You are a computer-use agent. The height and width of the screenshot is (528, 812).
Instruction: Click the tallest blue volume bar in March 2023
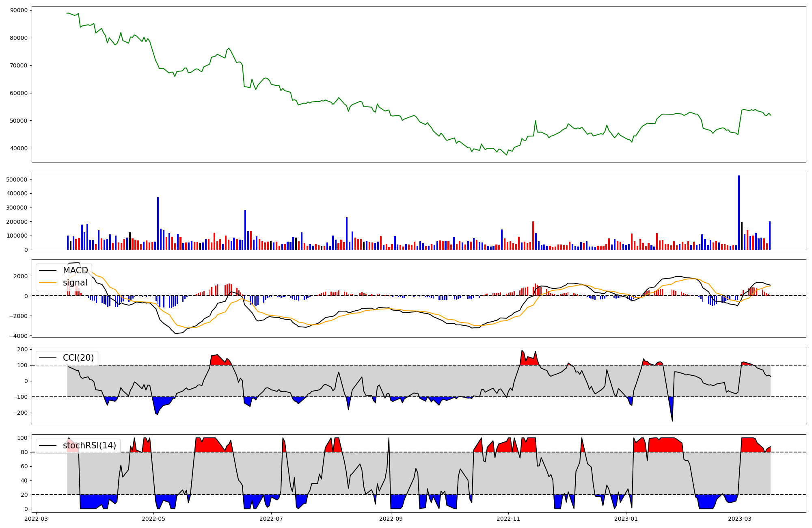tap(739, 212)
